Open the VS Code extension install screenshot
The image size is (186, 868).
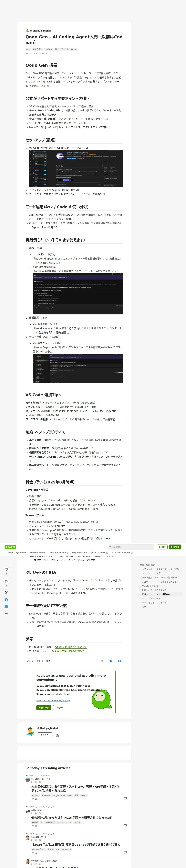(76, 169)
